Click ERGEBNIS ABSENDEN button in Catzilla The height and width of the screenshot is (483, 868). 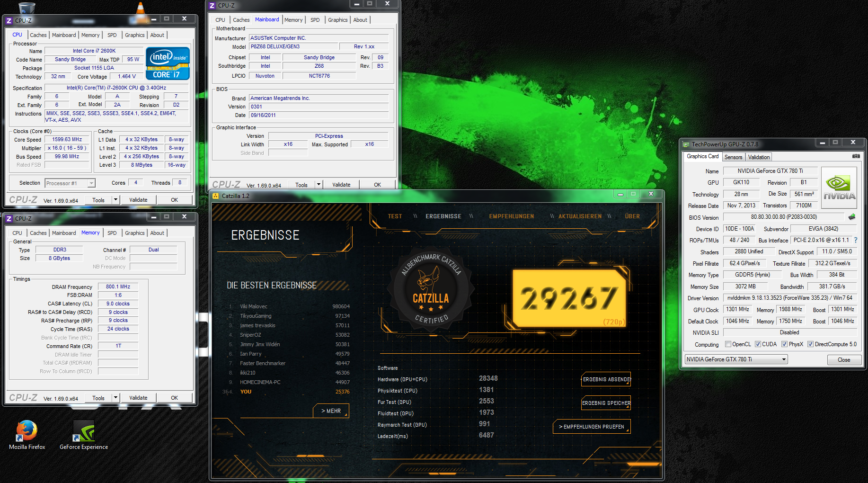click(606, 379)
